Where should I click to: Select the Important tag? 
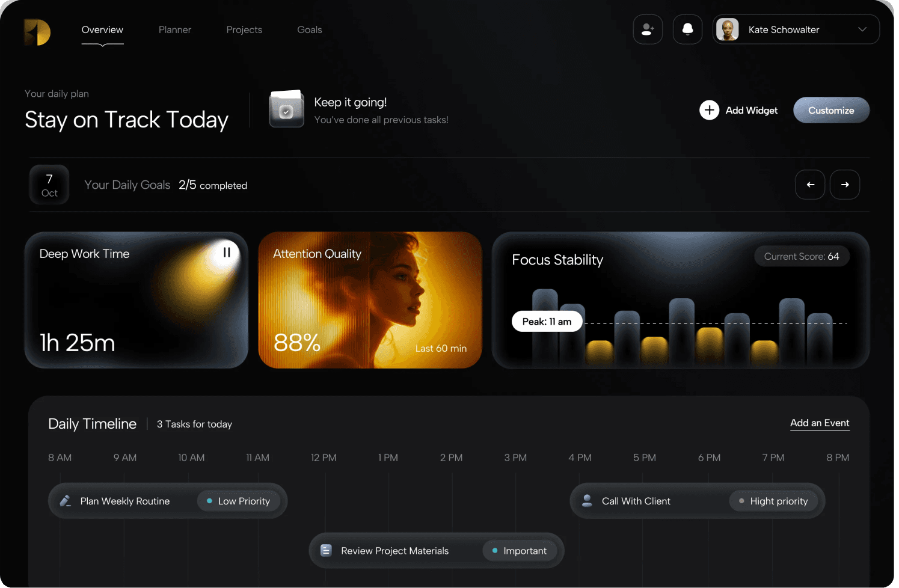pyautogui.click(x=520, y=551)
